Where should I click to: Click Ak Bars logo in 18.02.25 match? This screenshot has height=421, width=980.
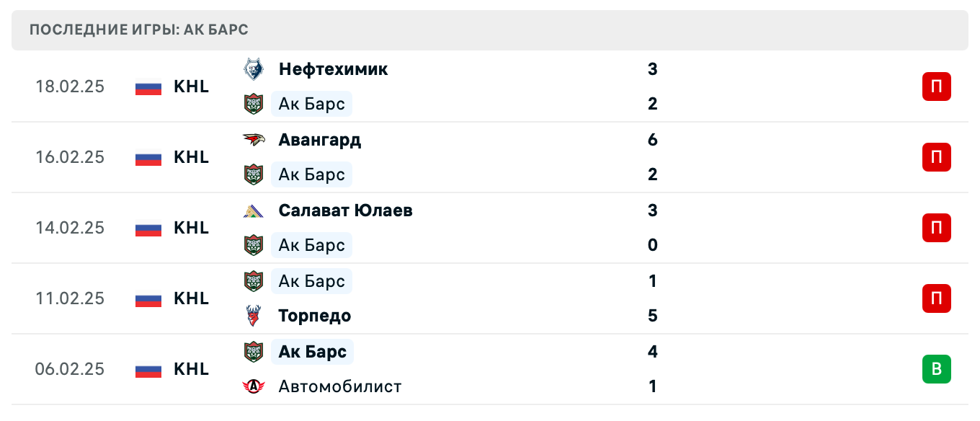253,104
